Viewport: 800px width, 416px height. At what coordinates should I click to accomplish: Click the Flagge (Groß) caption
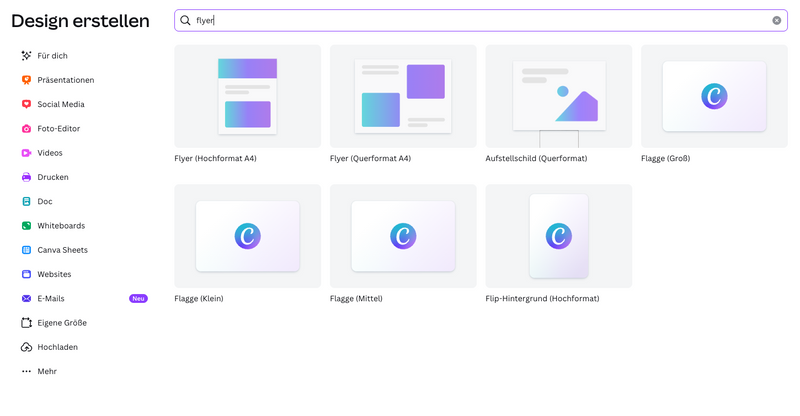pos(665,158)
